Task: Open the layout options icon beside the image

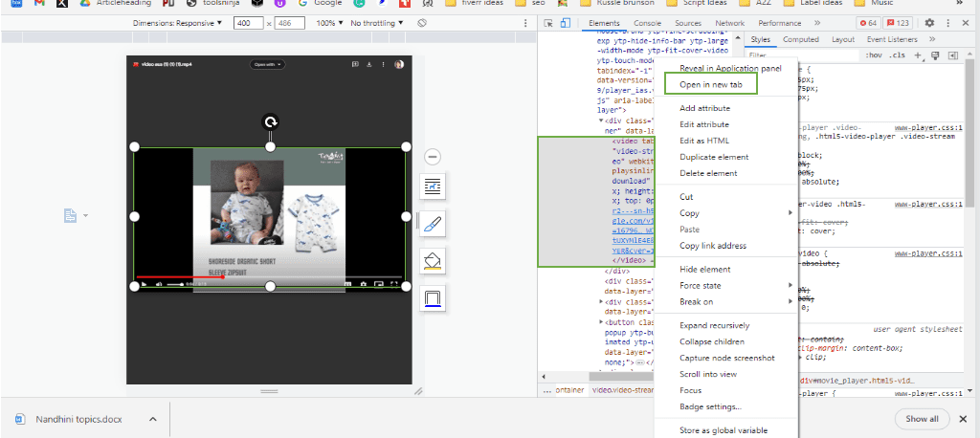Action: tap(434, 186)
